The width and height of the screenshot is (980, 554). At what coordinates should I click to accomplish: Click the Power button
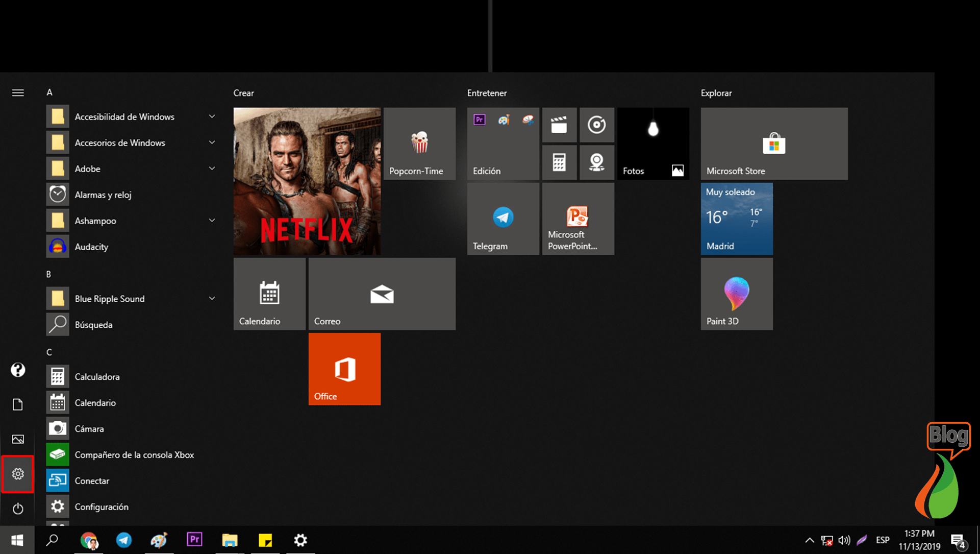pos(18,509)
